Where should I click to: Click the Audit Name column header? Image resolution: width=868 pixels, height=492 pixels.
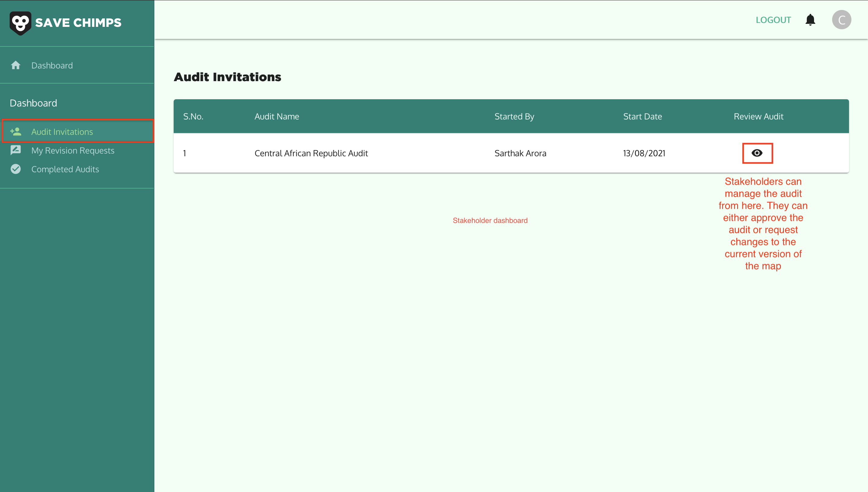tap(276, 116)
